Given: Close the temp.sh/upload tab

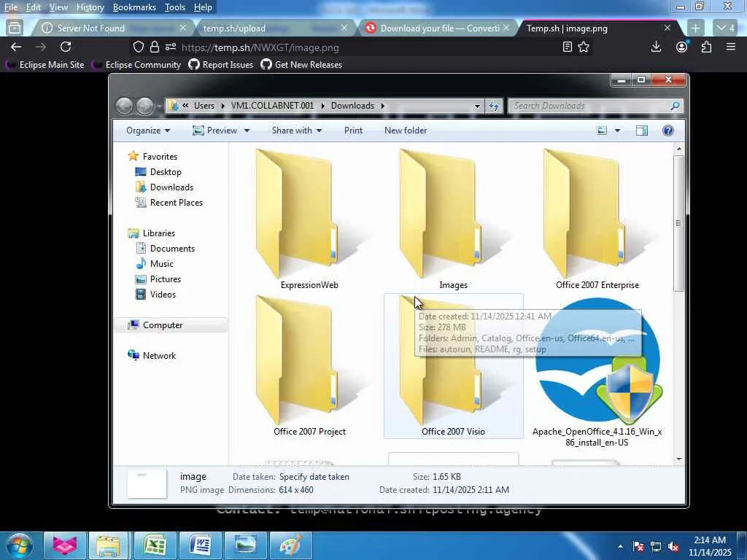Looking at the screenshot, I should click(344, 28).
